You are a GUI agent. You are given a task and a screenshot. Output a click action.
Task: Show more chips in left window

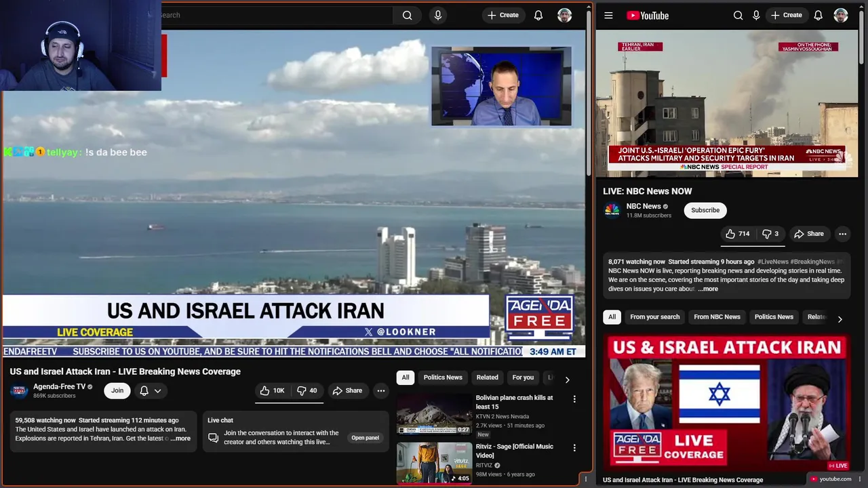tap(567, 380)
